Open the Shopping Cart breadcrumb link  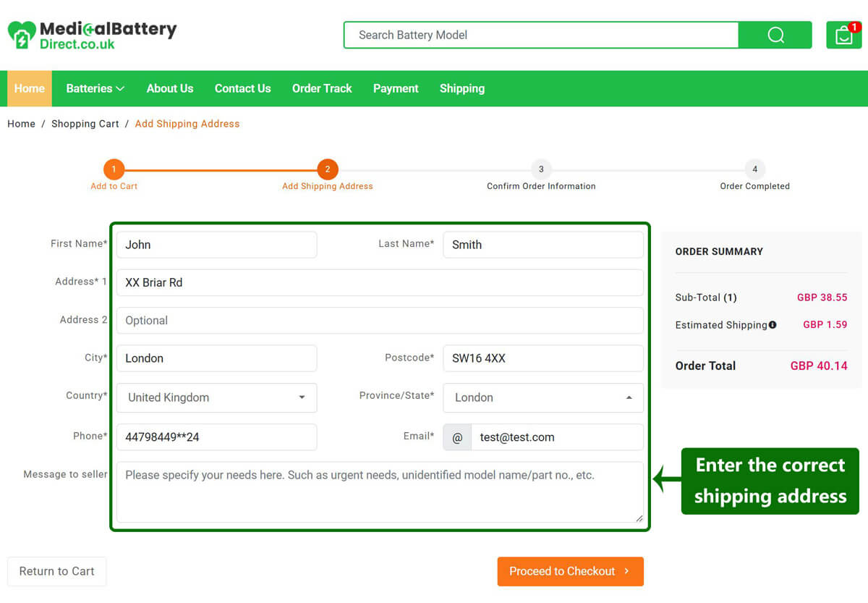[85, 124]
